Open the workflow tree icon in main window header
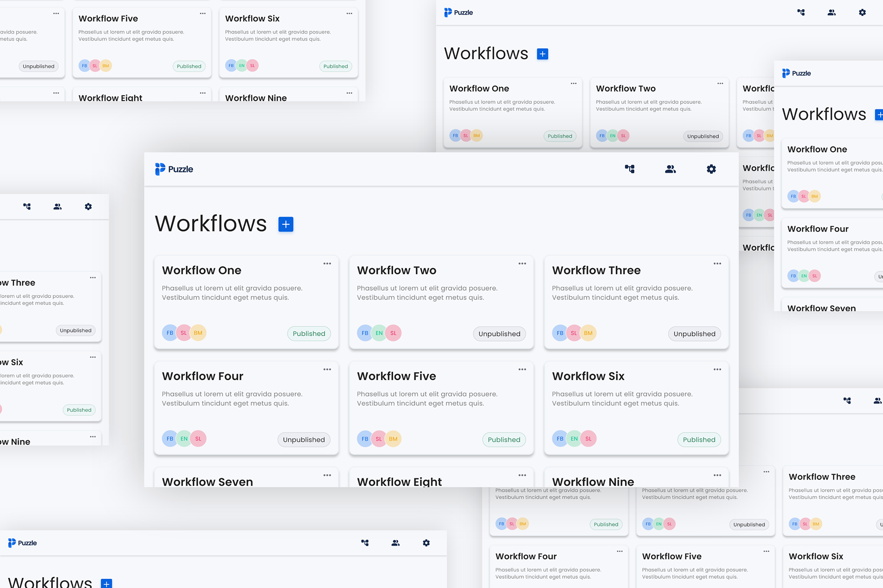The height and width of the screenshot is (588, 883). tap(630, 169)
